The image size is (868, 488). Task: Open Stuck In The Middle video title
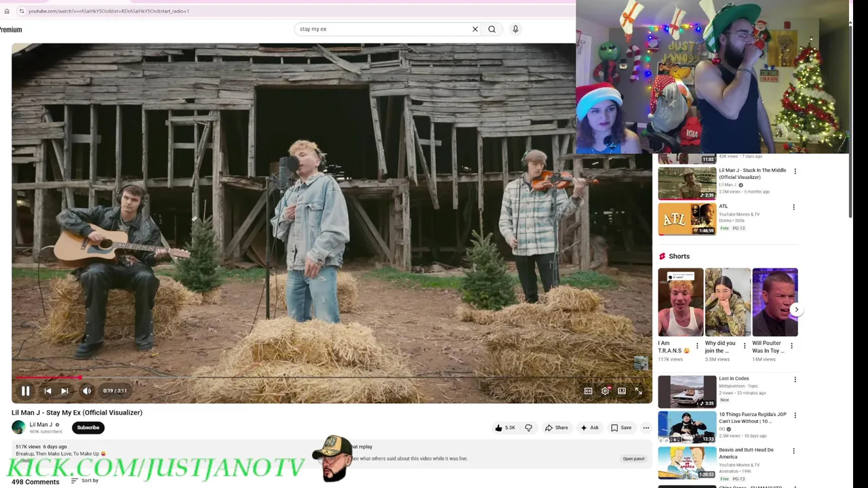pyautogui.click(x=752, y=174)
